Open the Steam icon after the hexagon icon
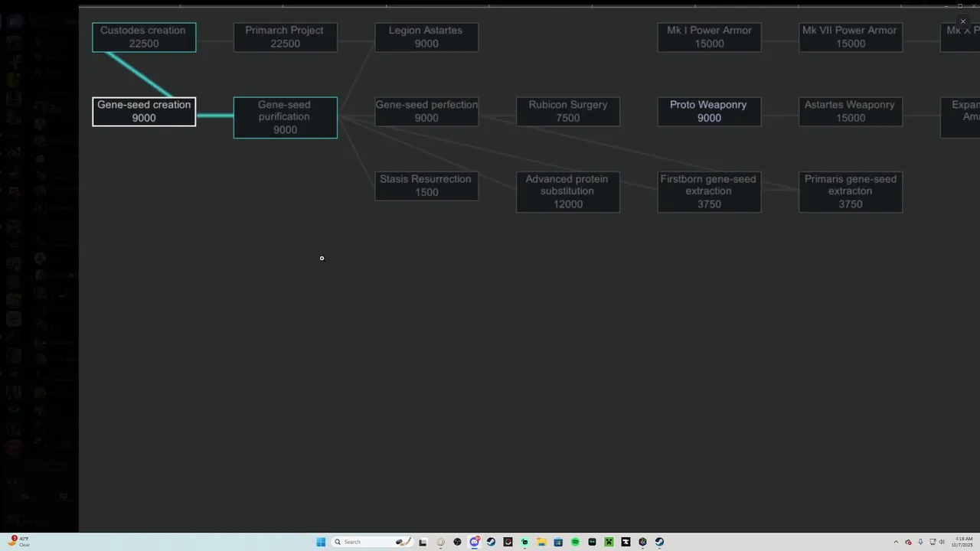The height and width of the screenshot is (551, 980). [x=659, y=542]
